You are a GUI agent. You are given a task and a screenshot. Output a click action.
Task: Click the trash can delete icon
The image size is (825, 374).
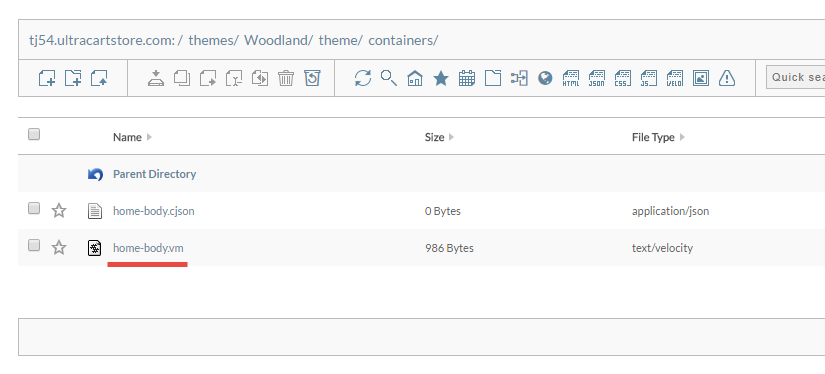click(x=286, y=78)
